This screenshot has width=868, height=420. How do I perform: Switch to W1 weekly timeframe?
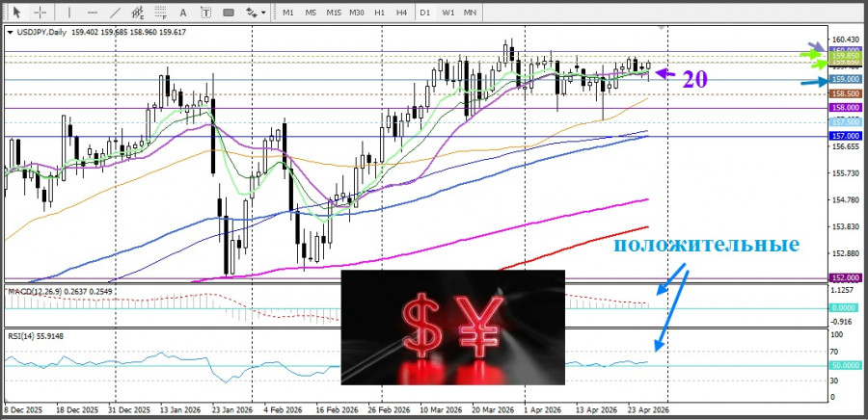coord(448,13)
